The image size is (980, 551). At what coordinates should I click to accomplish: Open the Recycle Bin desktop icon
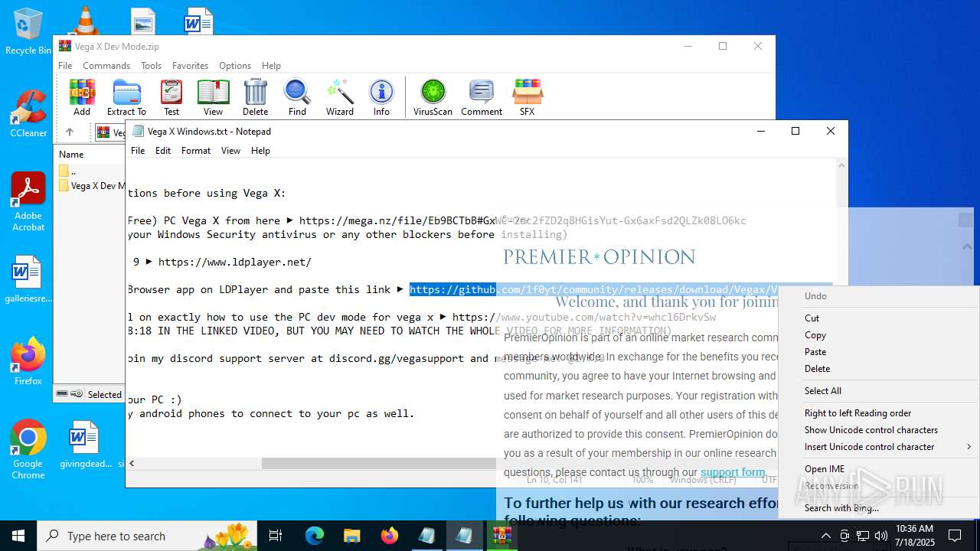click(28, 32)
